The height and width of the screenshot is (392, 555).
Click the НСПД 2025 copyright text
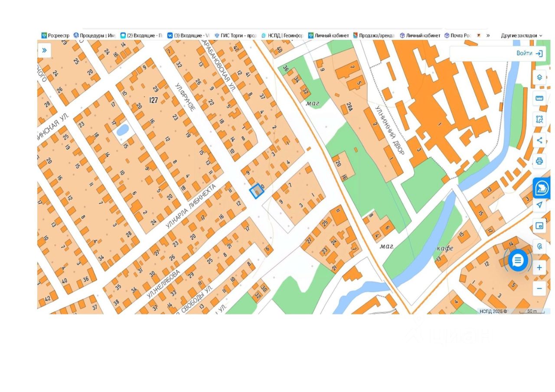pyautogui.click(x=493, y=311)
